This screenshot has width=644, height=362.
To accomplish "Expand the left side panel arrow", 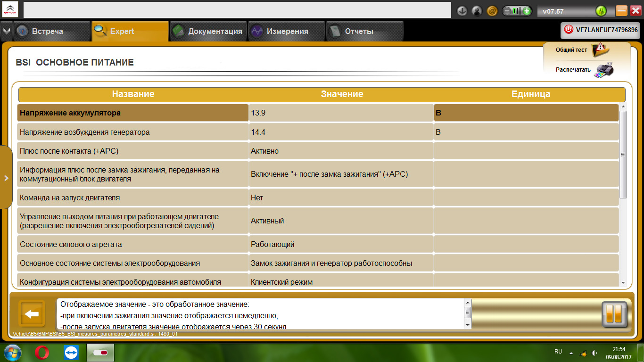I will point(6,178).
